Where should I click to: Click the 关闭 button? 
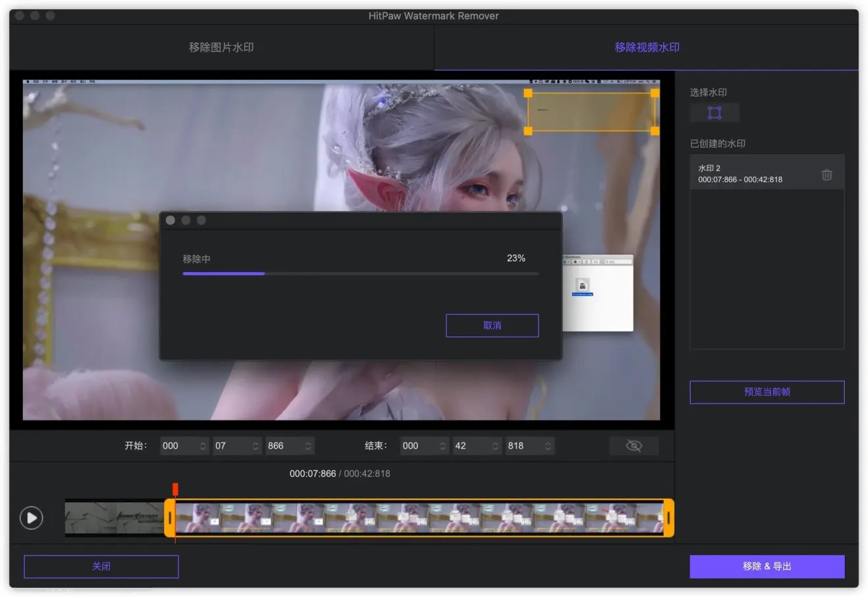tap(101, 566)
